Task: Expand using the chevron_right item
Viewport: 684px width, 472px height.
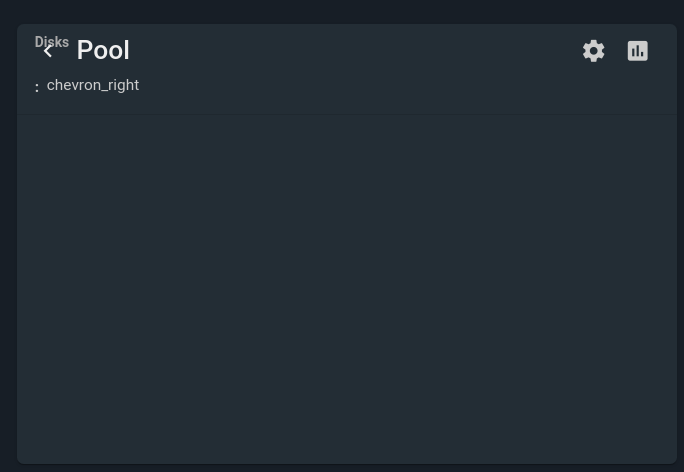Action: coord(93,85)
